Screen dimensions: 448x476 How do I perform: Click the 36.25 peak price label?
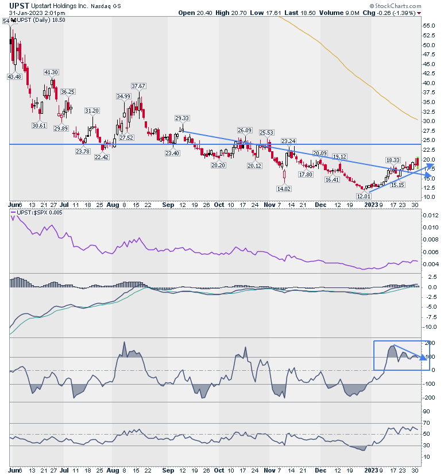[67, 91]
